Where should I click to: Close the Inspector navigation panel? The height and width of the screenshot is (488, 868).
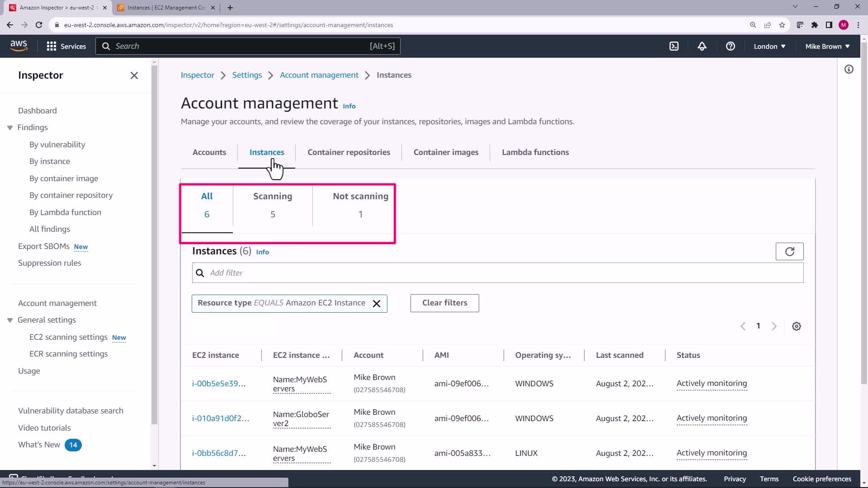(x=134, y=75)
